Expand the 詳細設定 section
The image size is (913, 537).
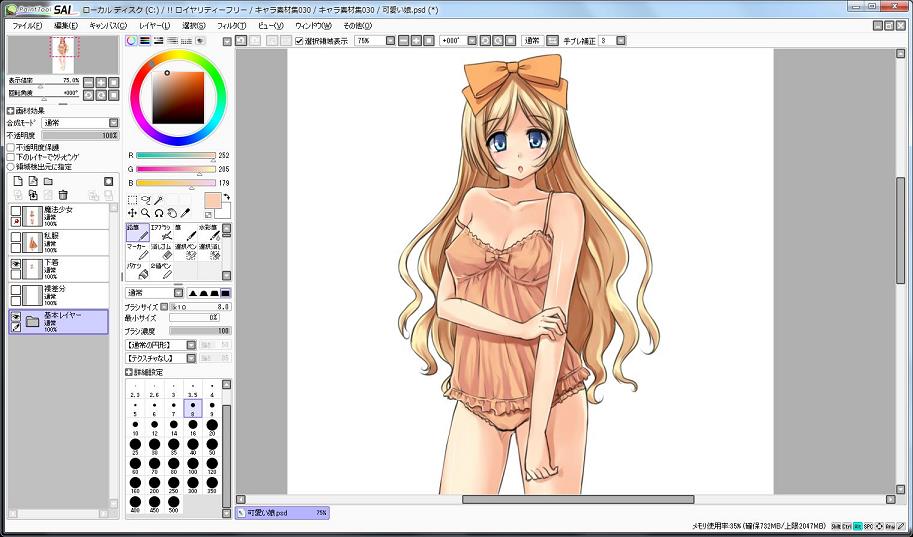[129, 372]
